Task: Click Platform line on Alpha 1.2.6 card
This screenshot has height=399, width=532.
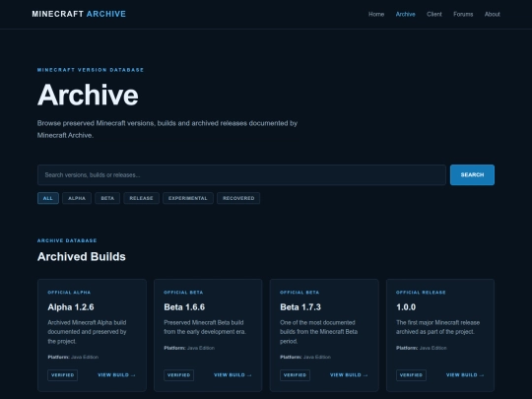Action: point(73,357)
